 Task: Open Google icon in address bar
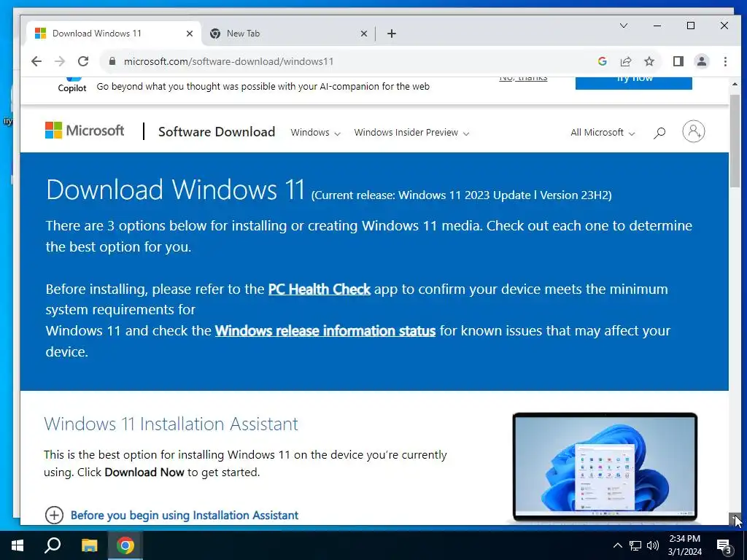(602, 61)
